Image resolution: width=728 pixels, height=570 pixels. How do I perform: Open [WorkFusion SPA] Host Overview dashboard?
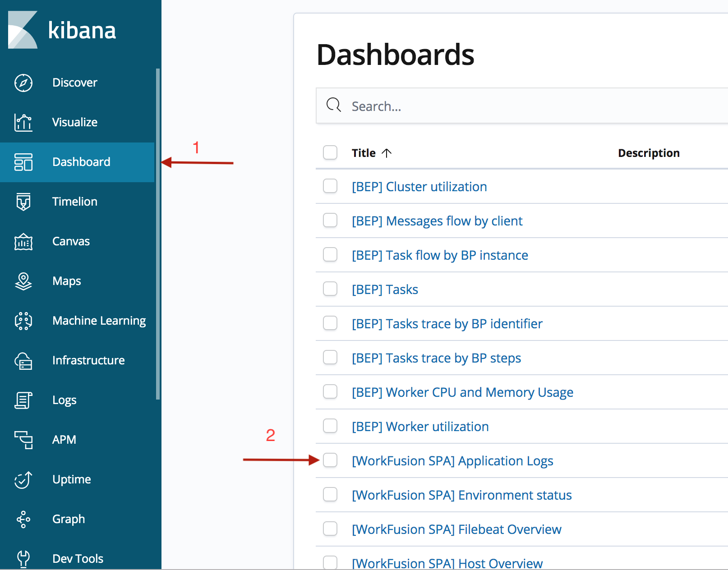447,563
